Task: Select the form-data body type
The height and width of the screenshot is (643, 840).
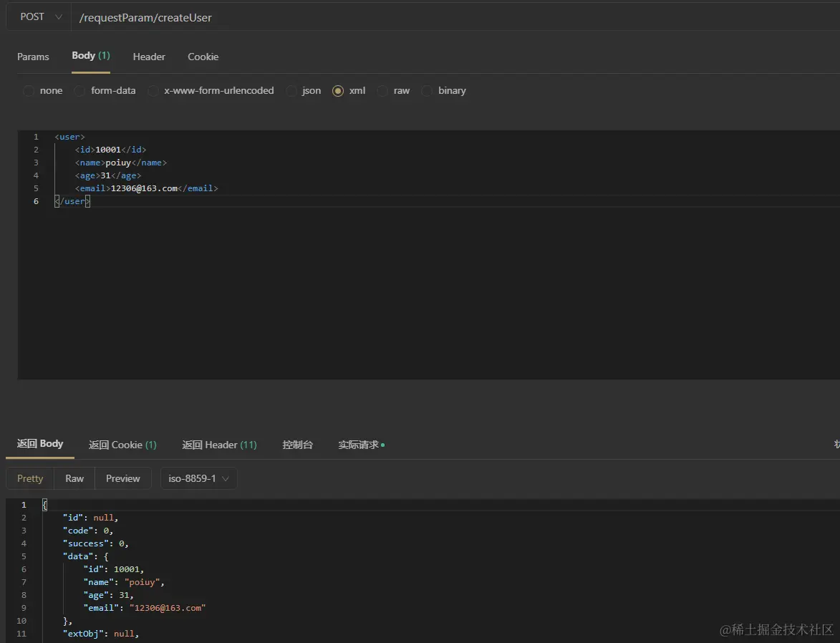Action: [105, 90]
